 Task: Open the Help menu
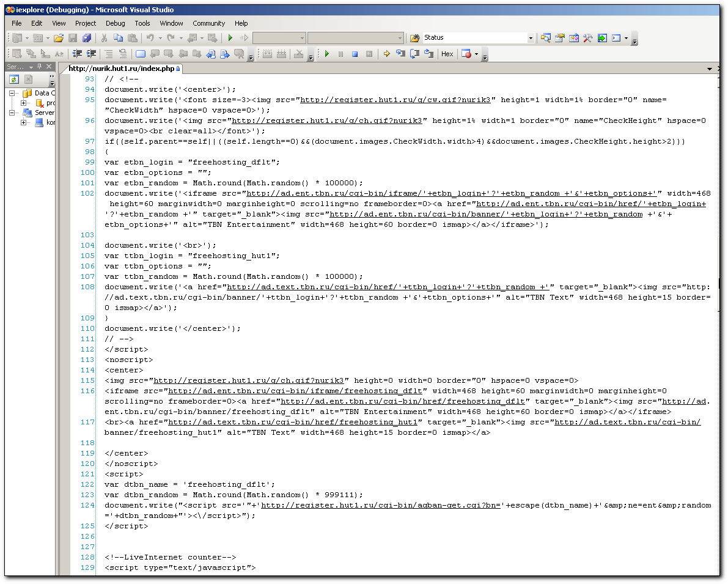click(241, 23)
